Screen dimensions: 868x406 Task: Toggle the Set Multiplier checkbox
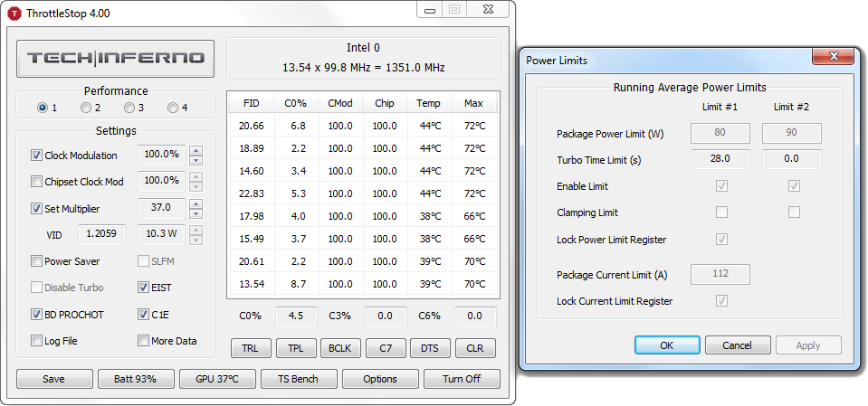tap(36, 209)
